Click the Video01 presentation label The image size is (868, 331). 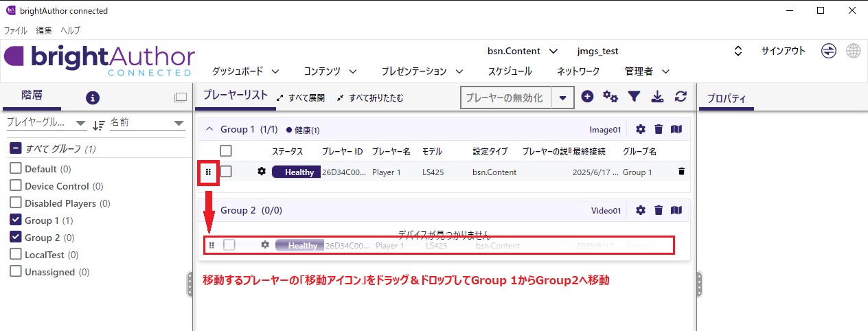coord(606,210)
